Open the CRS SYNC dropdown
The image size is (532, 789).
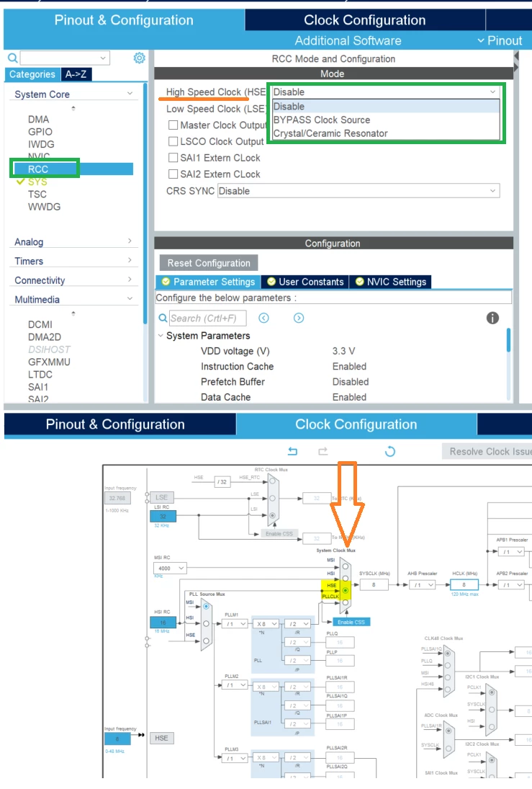[x=359, y=191]
